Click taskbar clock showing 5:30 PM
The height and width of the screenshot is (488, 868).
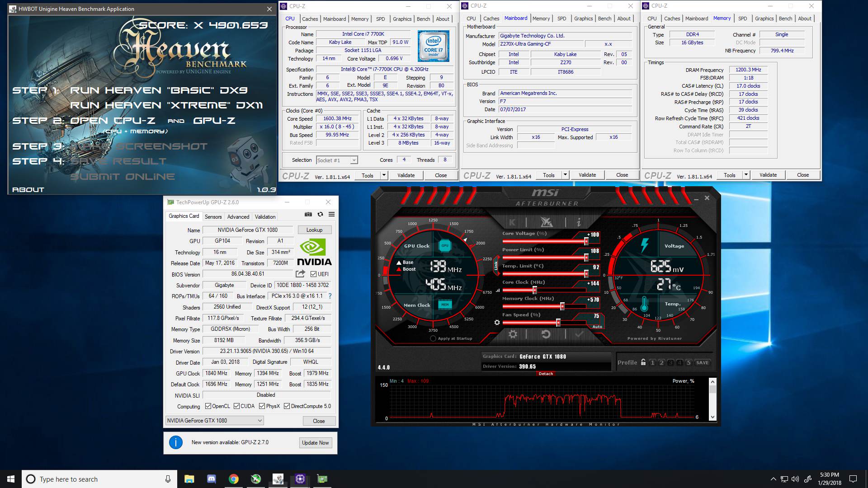pos(830,479)
